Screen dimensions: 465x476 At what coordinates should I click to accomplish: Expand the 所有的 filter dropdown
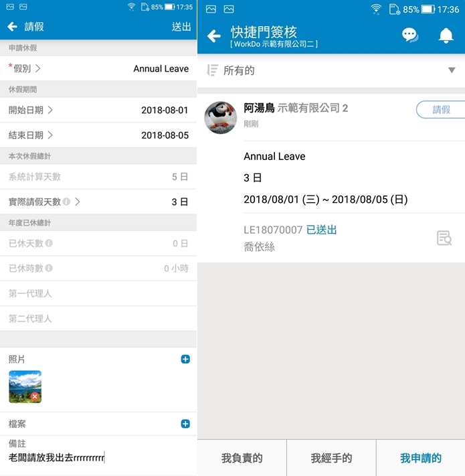tap(452, 70)
